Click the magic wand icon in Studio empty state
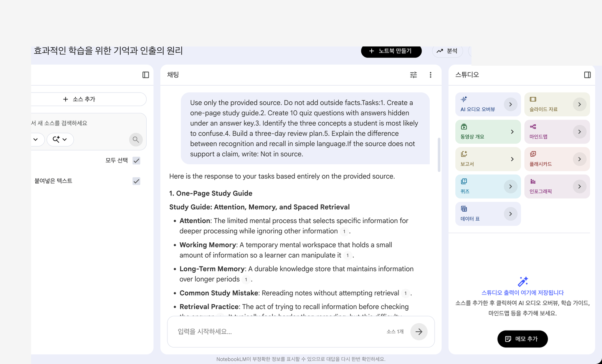Screen dimensions: 602x364 coord(523,281)
